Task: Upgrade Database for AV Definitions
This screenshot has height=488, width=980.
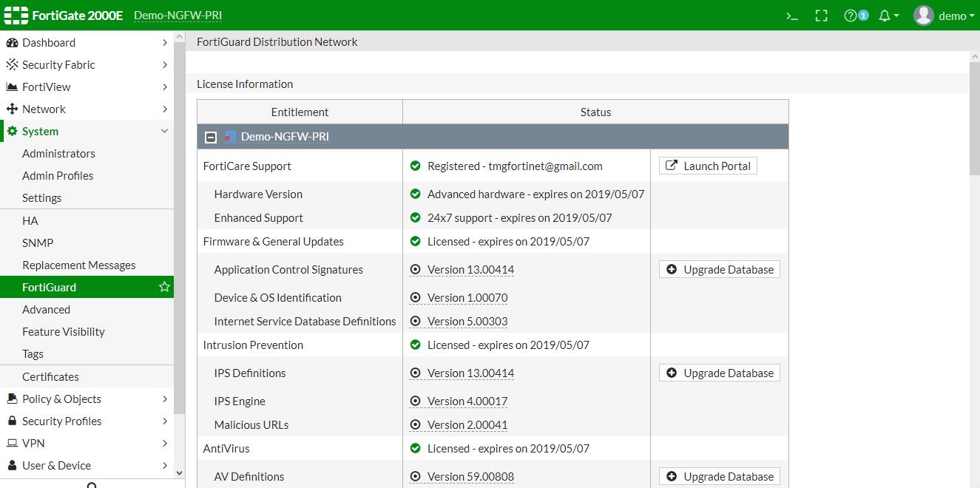Action: [x=719, y=477]
